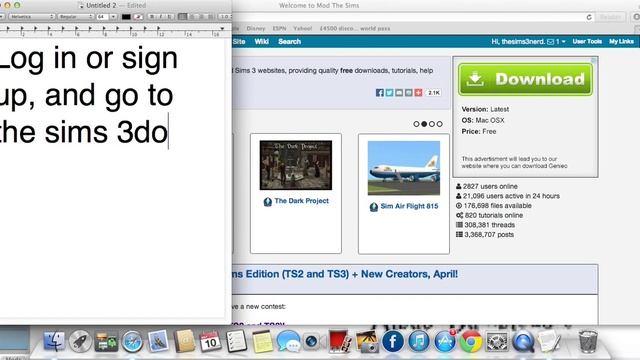Share page via Twitter icon

point(389,93)
